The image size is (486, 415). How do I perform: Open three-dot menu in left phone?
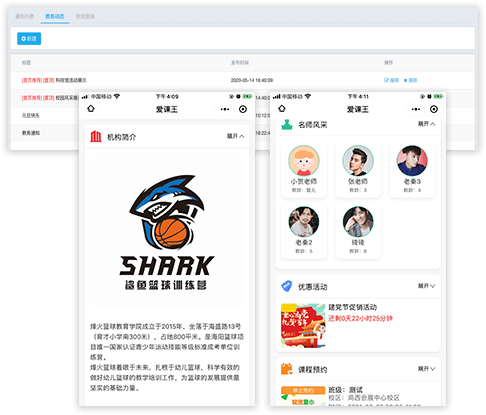225,109
